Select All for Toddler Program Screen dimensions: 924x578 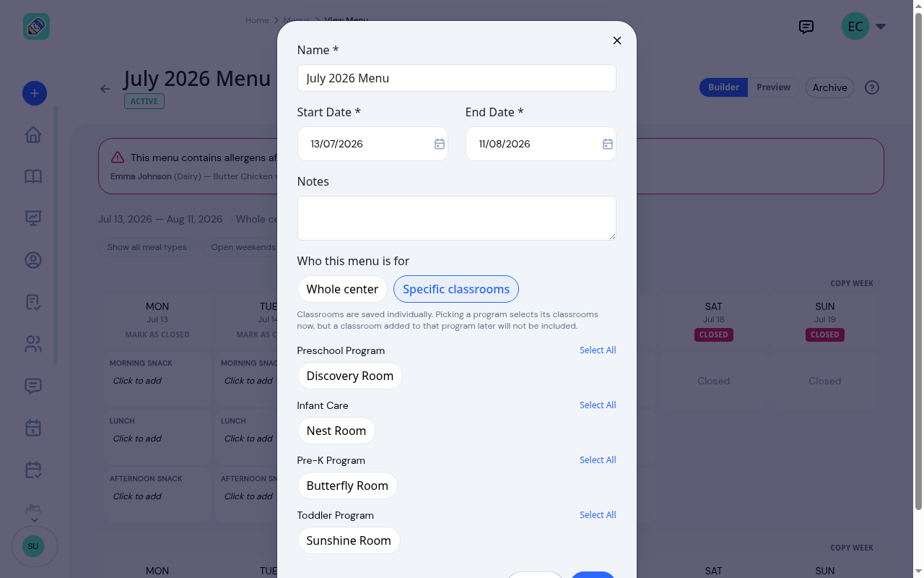(598, 515)
